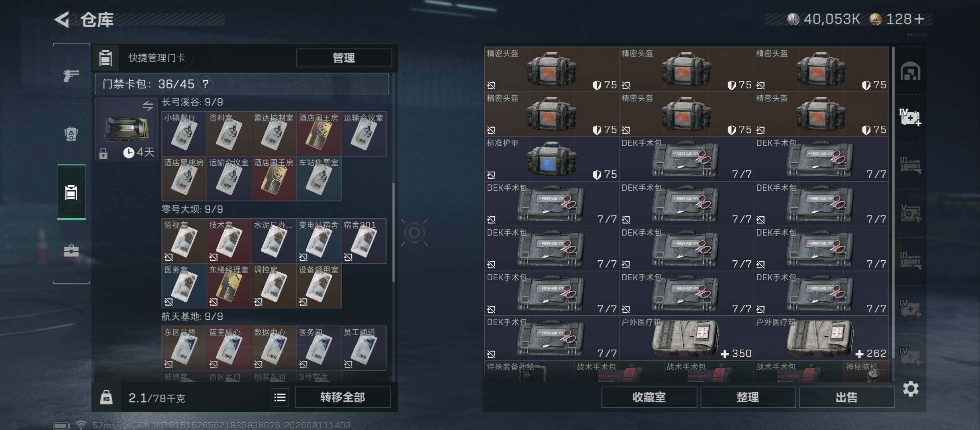This screenshot has width=980, height=430.
Task: Open the 收藏室 button
Action: 649,397
